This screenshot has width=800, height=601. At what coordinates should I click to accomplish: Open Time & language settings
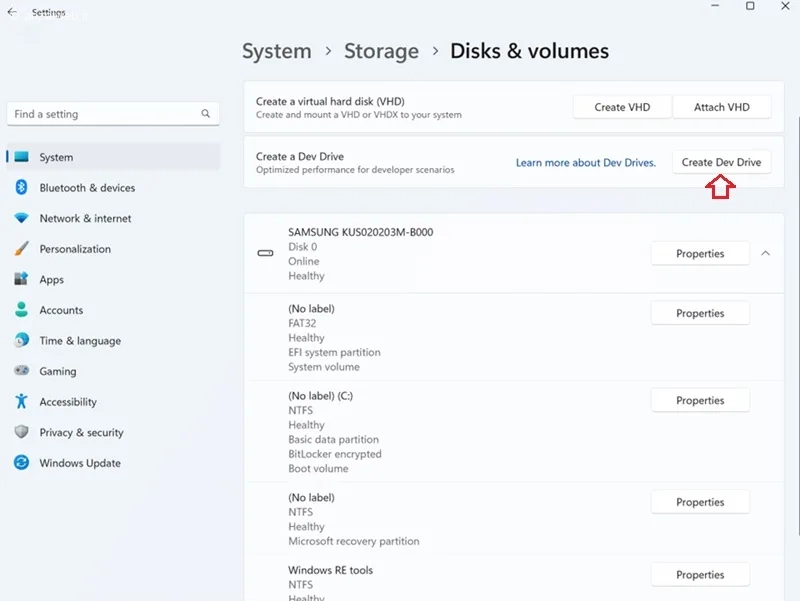pos(113,340)
